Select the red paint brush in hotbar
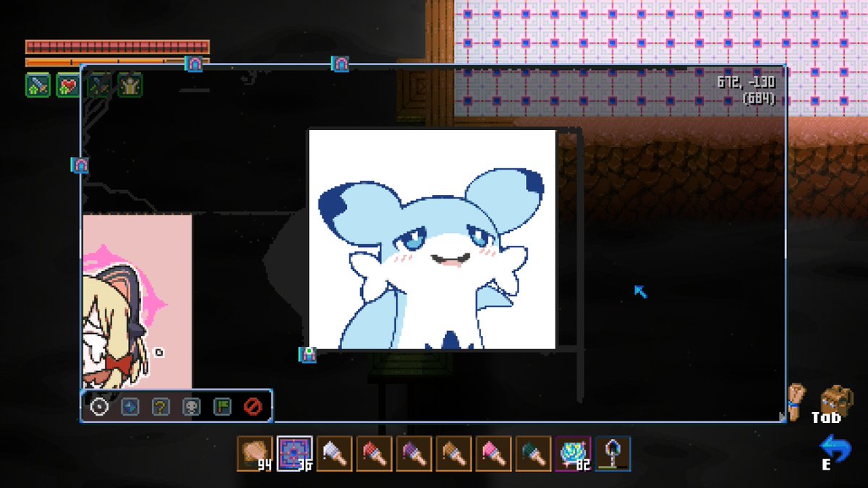This screenshot has width=868, height=488. click(374, 454)
